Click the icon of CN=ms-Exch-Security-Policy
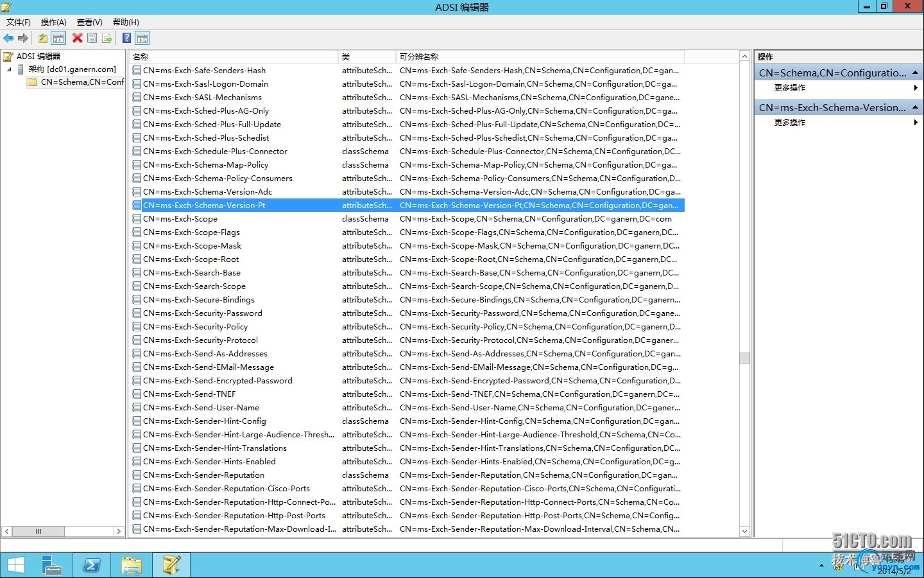924x578 pixels. pos(137,327)
